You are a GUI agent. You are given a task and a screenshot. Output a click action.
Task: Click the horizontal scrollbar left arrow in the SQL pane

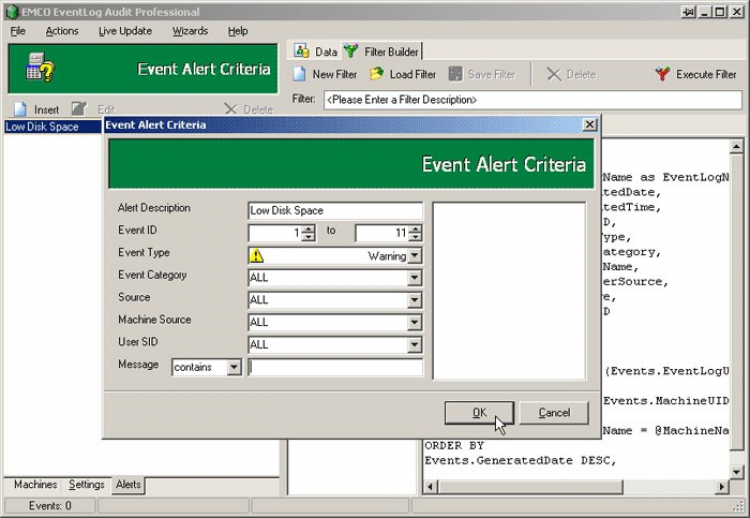click(x=430, y=487)
